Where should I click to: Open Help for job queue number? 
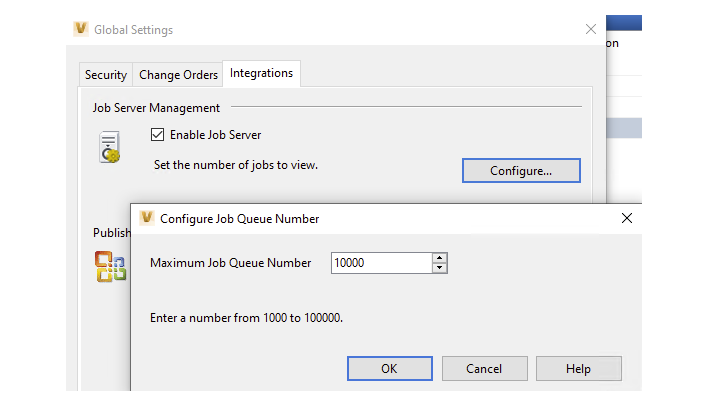pos(578,369)
